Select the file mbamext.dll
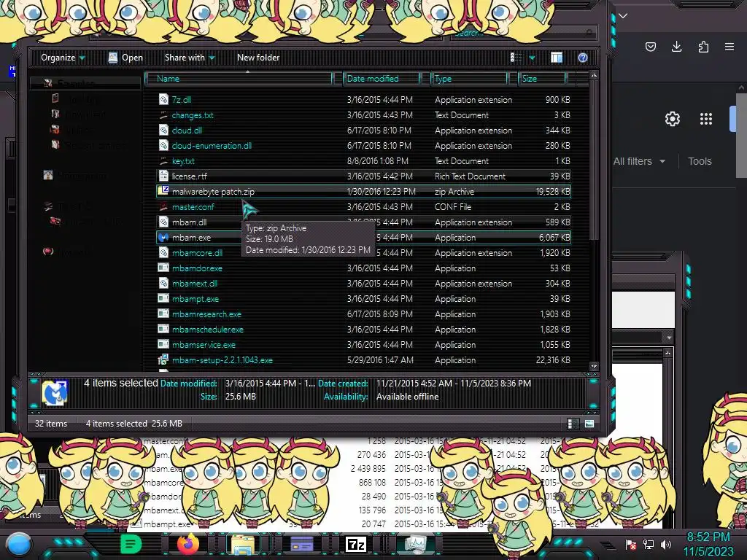The image size is (747, 560). coord(194,284)
